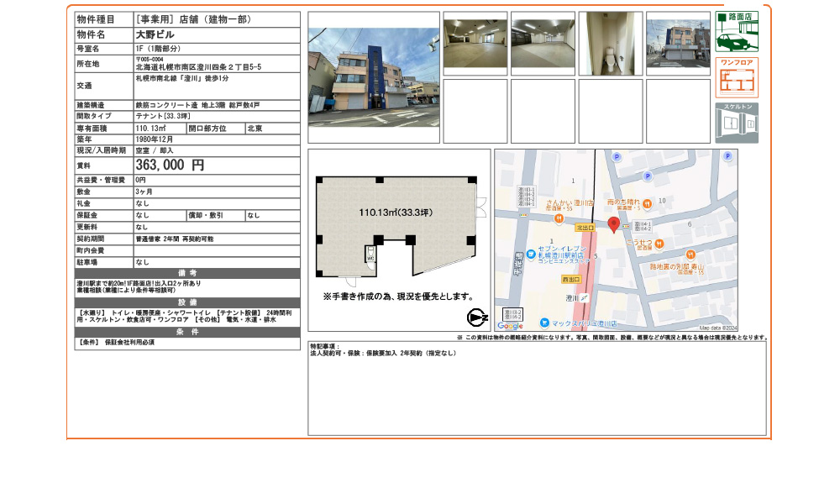This screenshot has width=840, height=504.
Task: Click the Max Valu shopping cart icon
Action: (x=544, y=323)
